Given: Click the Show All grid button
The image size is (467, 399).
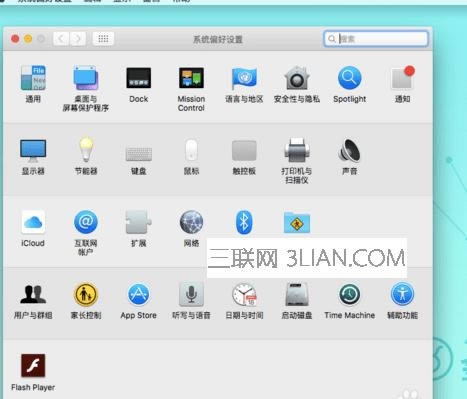Looking at the screenshot, I should pyautogui.click(x=103, y=39).
